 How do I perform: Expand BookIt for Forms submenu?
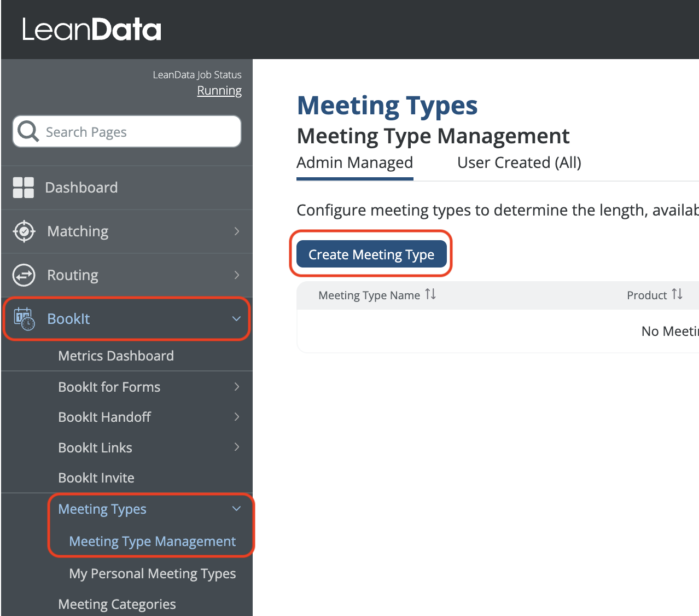point(236,387)
